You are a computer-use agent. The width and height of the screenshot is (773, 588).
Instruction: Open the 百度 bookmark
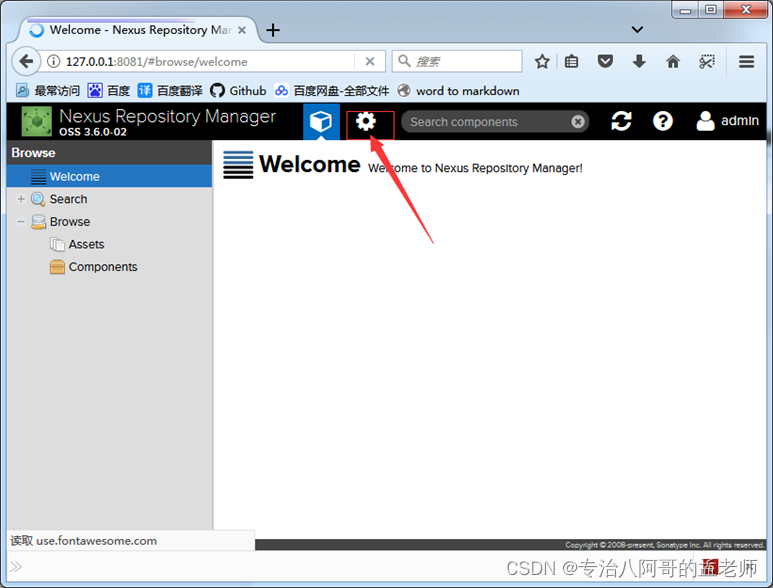pos(109,91)
